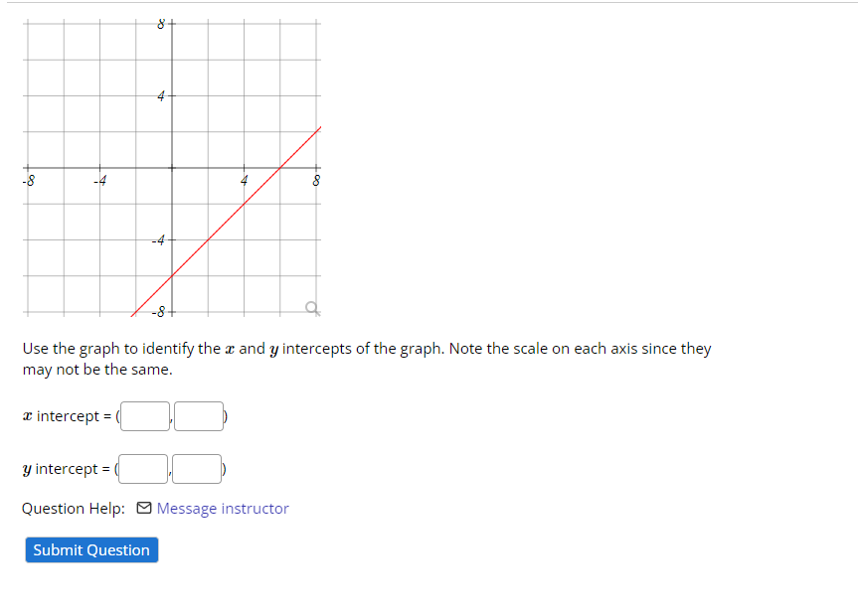This screenshot has width=858, height=616.
Task: Click the x intercept first input box
Action: click(143, 415)
